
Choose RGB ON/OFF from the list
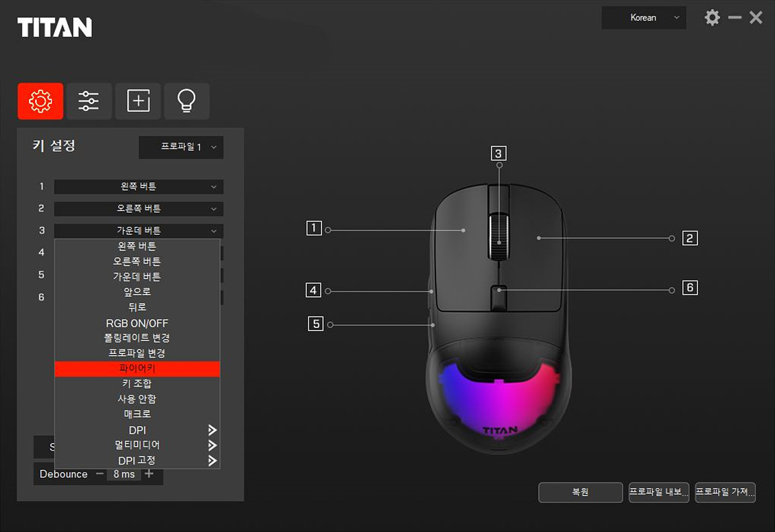(138, 323)
